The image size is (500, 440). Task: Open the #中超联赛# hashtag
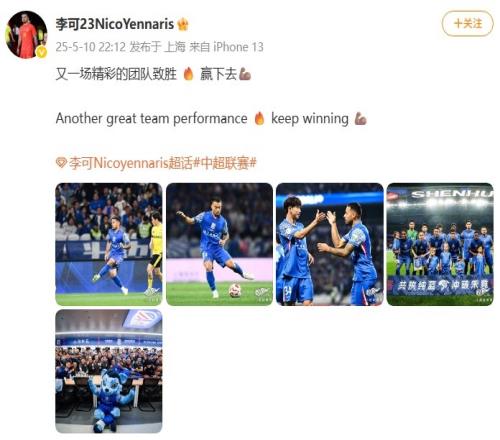pyautogui.click(x=225, y=163)
